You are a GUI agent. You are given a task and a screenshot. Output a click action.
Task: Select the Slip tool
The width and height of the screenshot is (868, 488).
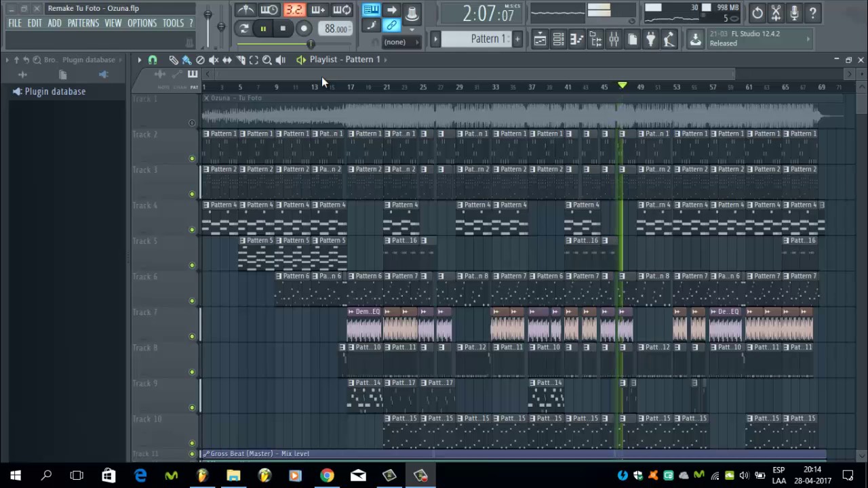coord(227,60)
